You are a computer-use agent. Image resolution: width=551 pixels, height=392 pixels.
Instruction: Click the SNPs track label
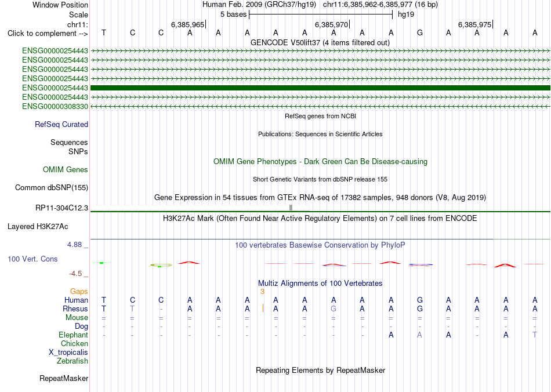pos(78,151)
